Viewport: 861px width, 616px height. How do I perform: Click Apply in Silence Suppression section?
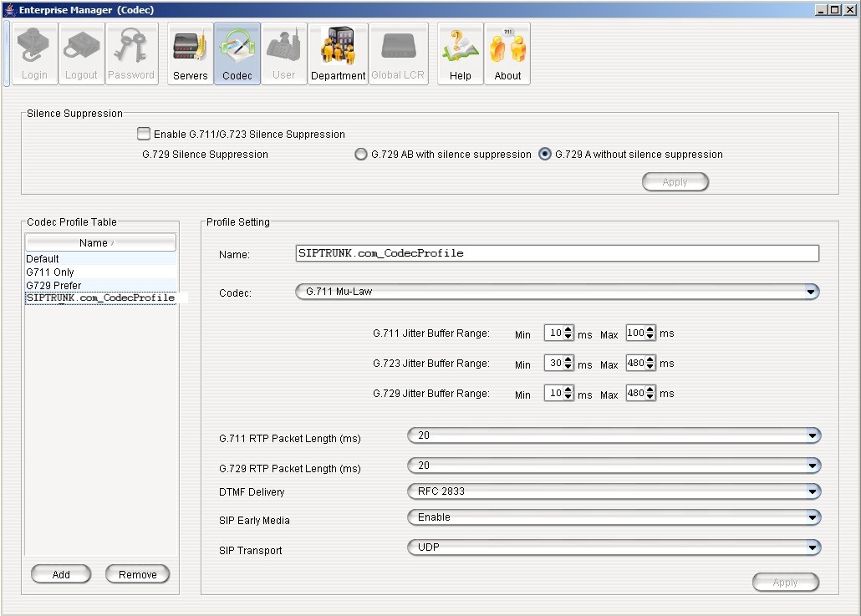click(675, 181)
